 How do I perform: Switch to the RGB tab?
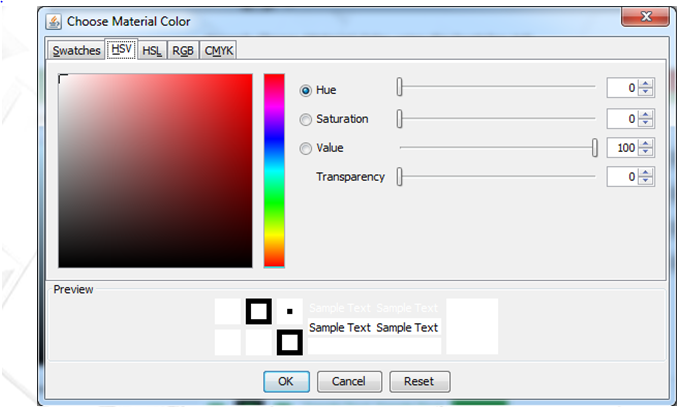[183, 50]
